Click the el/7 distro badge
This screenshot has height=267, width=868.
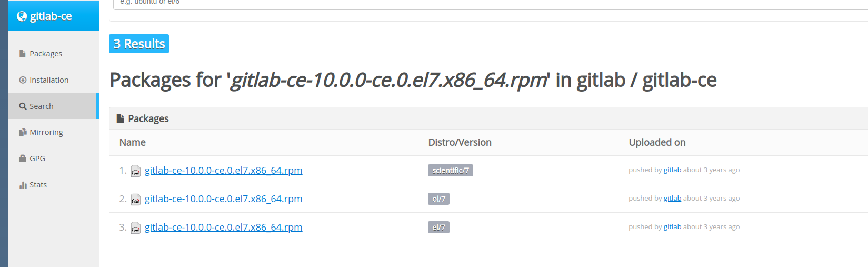[x=438, y=227]
